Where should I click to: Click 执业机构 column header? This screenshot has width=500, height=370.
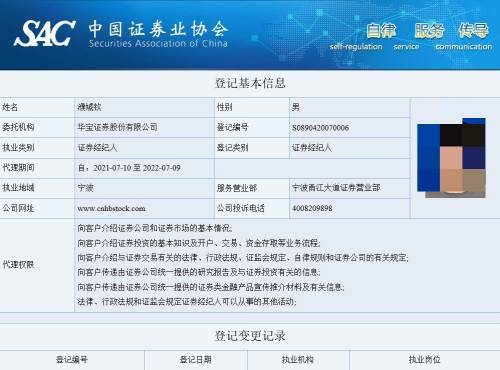pyautogui.click(x=298, y=360)
